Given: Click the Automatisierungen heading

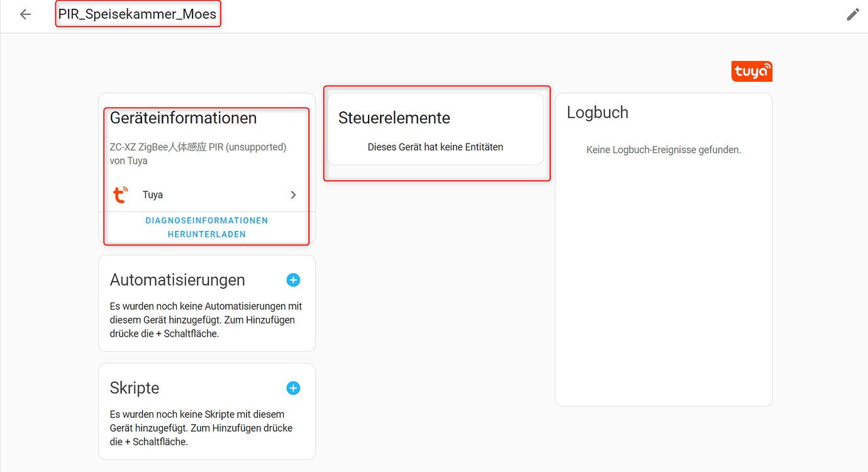Looking at the screenshot, I should pyautogui.click(x=177, y=280).
